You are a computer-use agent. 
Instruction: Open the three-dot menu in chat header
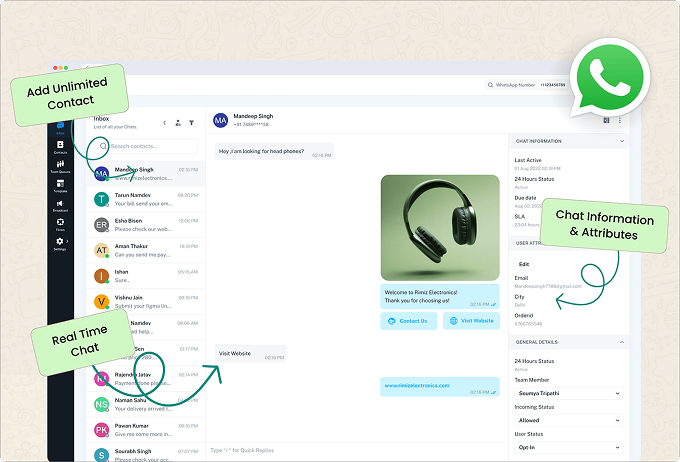(620, 121)
